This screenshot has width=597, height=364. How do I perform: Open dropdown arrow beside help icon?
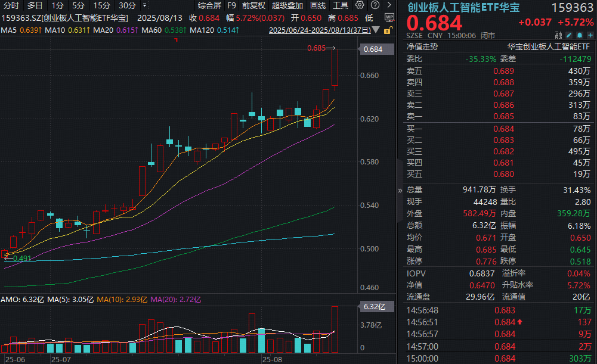click(x=388, y=5)
